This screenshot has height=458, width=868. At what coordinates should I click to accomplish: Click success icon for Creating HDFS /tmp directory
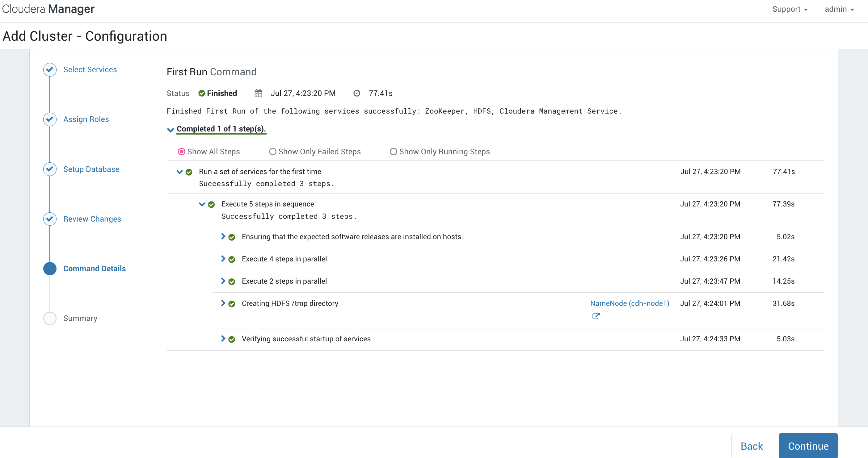click(232, 304)
